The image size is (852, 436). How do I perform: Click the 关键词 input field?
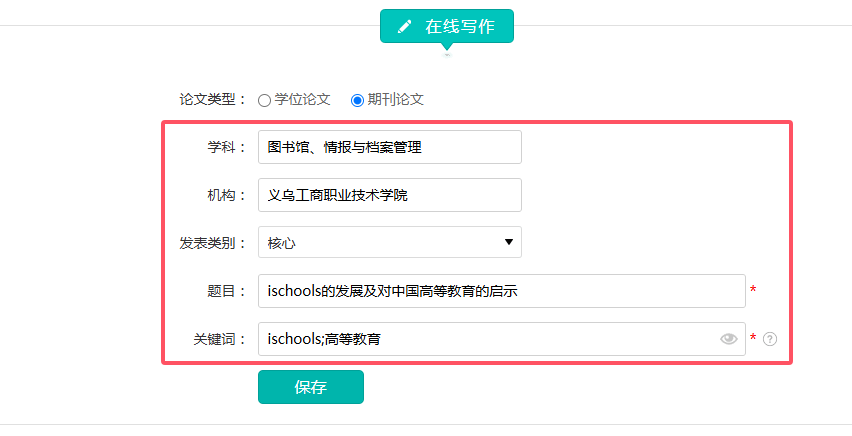tap(502, 339)
